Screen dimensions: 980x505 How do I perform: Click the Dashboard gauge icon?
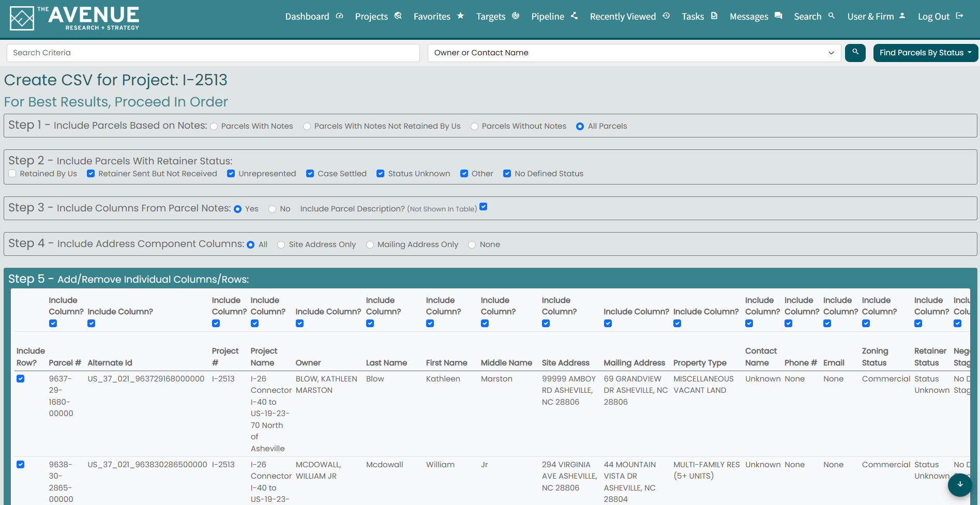click(x=340, y=16)
